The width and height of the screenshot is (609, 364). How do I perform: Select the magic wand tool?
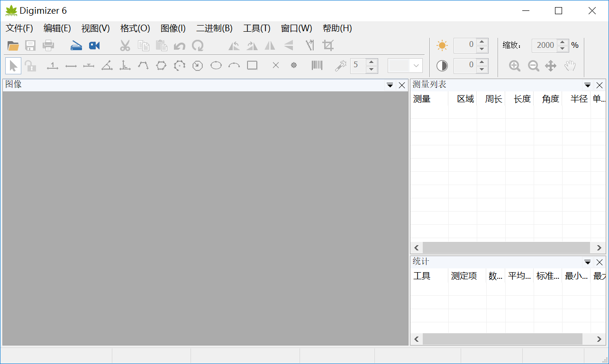tap(340, 66)
